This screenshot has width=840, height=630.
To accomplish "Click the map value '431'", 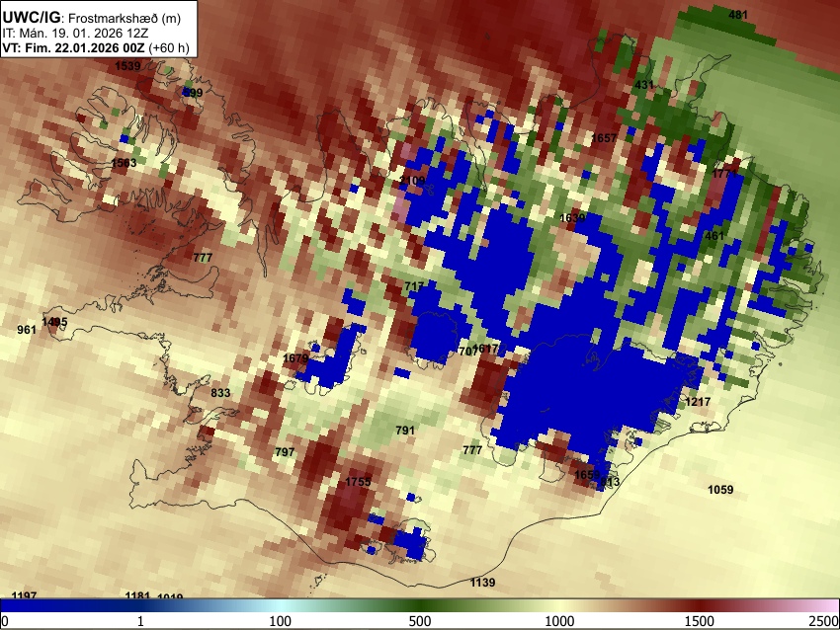I will click(x=644, y=85).
